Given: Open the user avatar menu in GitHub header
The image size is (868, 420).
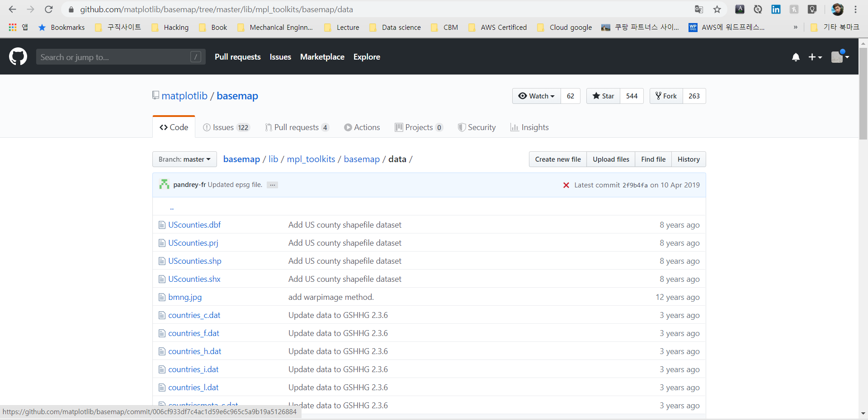Looking at the screenshot, I should click(840, 56).
